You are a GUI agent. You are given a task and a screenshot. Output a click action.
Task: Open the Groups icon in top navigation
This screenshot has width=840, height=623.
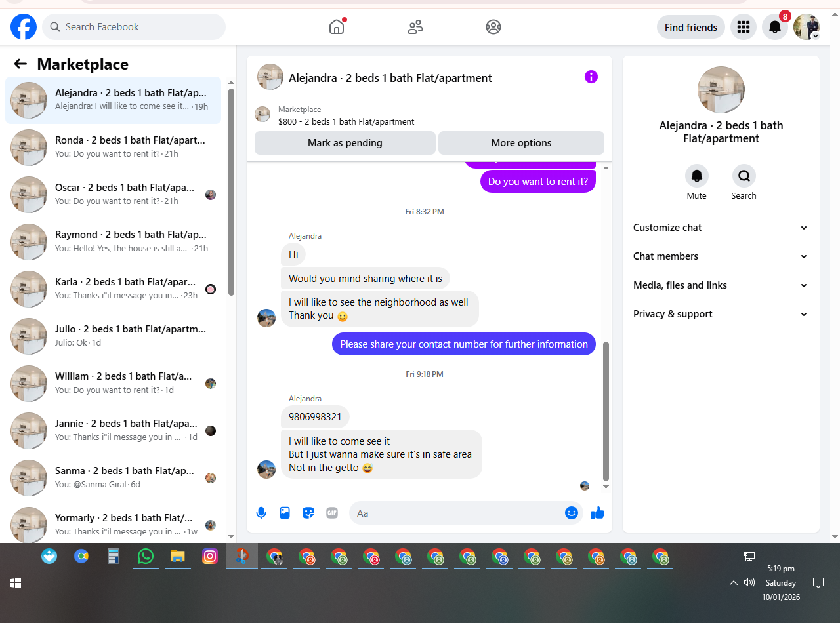pyautogui.click(x=493, y=27)
